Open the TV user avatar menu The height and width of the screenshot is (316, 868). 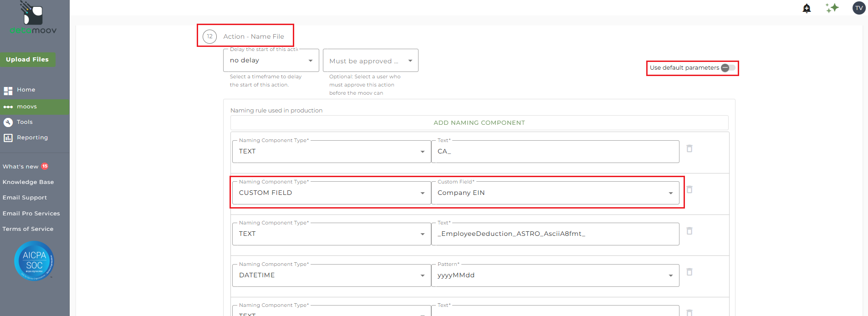point(859,8)
